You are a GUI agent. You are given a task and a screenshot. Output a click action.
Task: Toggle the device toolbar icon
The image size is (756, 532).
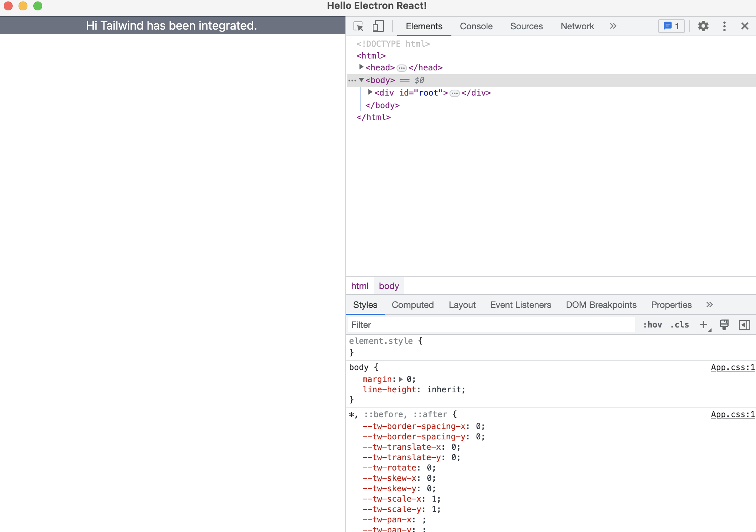click(378, 26)
